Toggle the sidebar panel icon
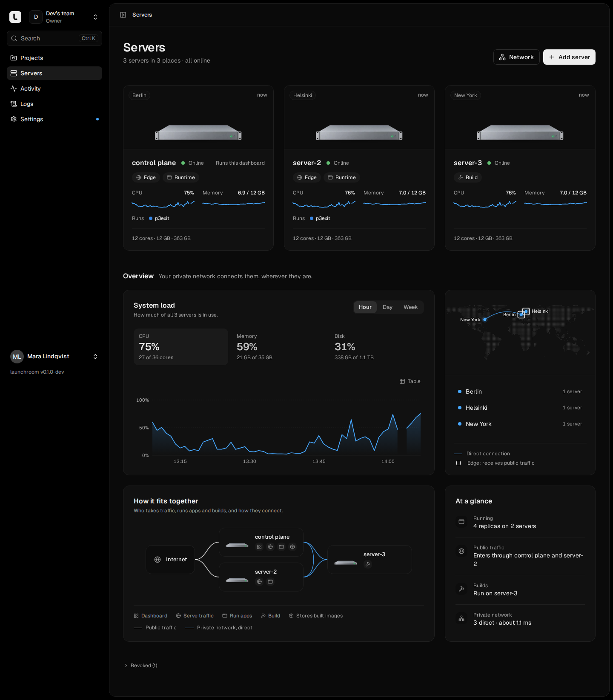 coord(123,15)
